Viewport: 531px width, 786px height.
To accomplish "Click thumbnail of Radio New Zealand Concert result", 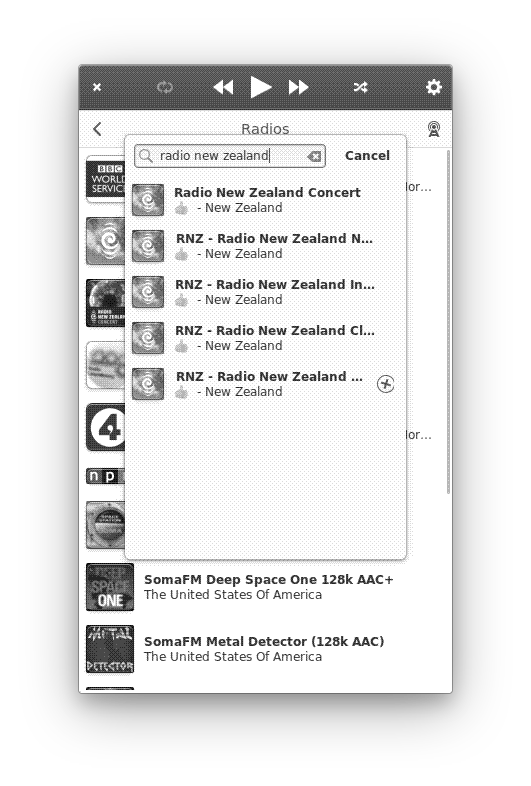I will [148, 200].
